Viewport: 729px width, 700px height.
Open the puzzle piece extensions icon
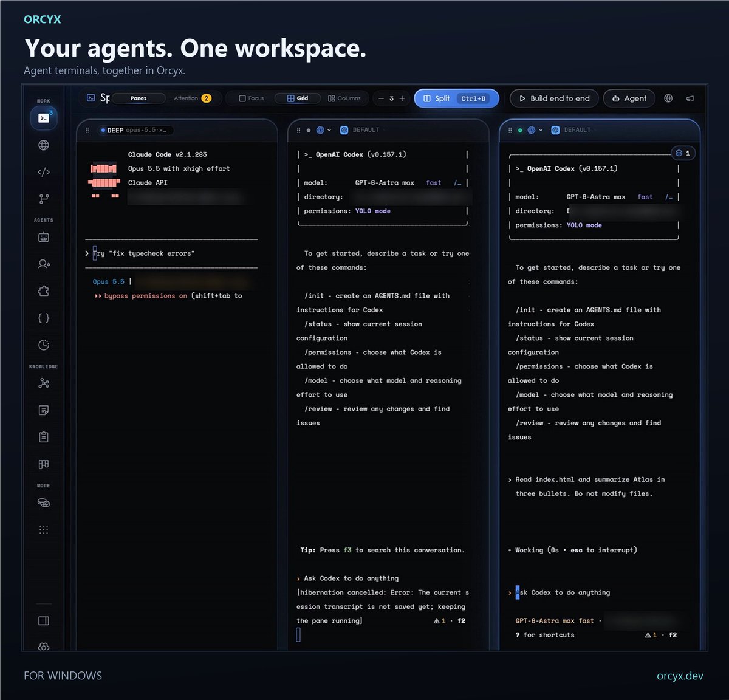(x=44, y=291)
